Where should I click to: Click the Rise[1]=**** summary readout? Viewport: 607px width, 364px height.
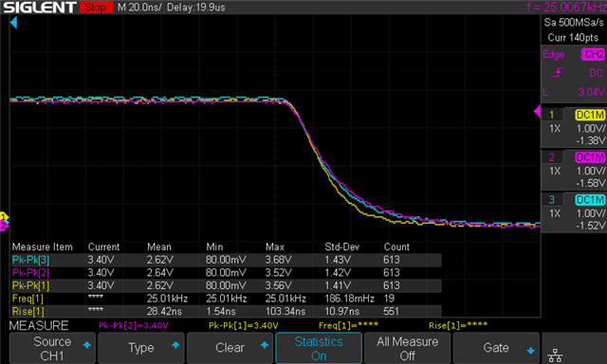458,326
